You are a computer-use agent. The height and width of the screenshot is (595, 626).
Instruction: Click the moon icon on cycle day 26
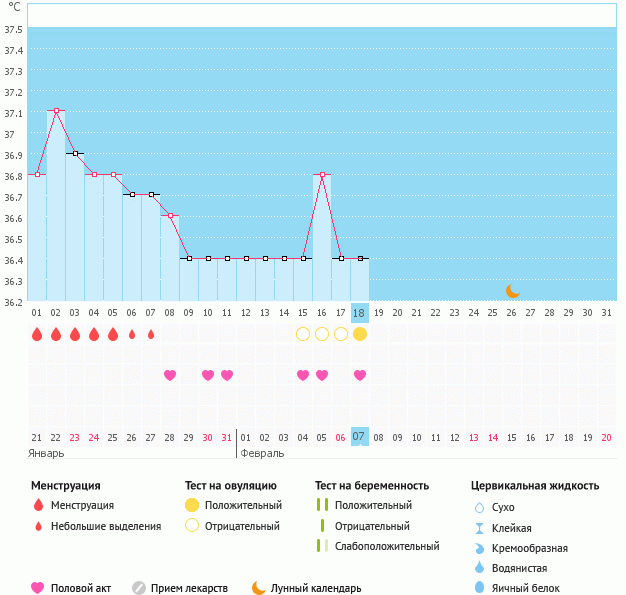[x=512, y=291]
